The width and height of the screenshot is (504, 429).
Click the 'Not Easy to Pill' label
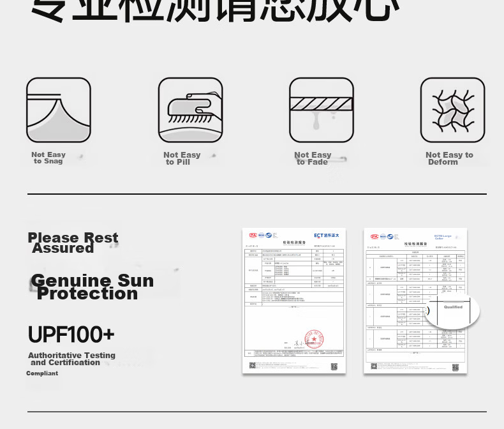pyautogui.click(x=182, y=158)
